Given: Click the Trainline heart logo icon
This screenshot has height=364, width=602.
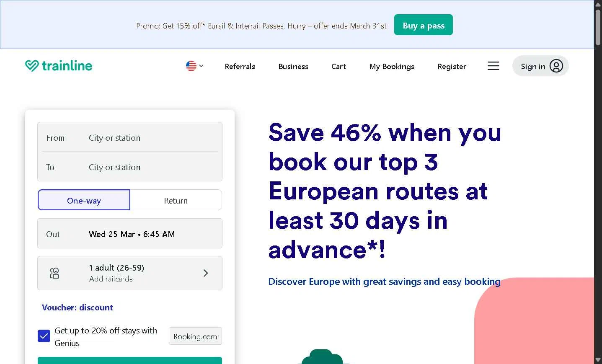Looking at the screenshot, I should point(32,66).
